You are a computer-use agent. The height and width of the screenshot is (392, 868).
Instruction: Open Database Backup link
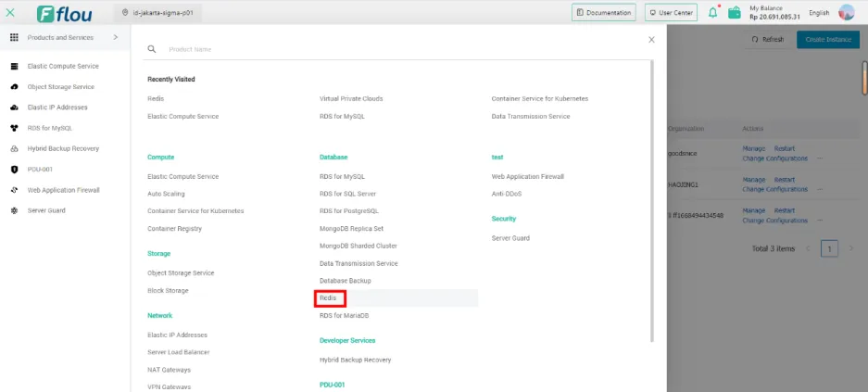pos(345,281)
